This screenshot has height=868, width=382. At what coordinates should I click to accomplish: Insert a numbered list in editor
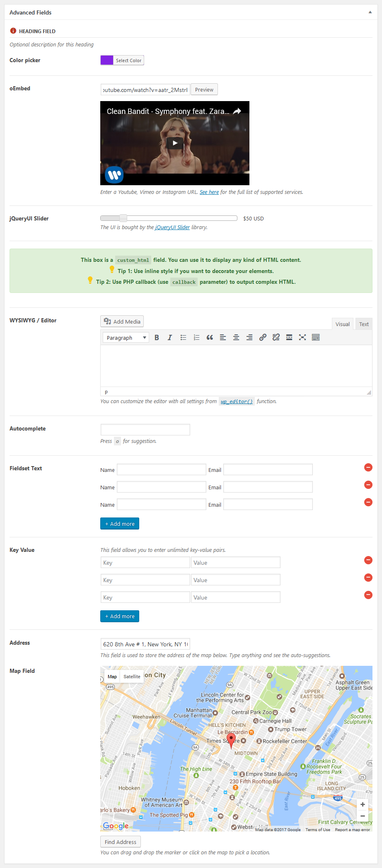pos(196,338)
